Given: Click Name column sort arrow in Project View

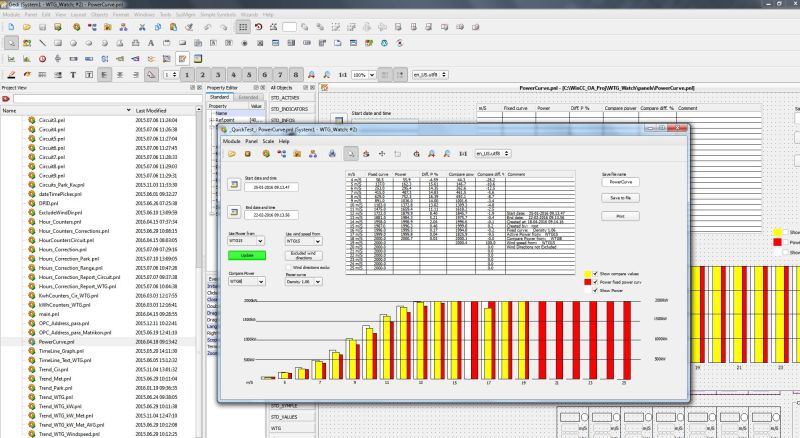Looking at the screenshot, I should (129, 110).
